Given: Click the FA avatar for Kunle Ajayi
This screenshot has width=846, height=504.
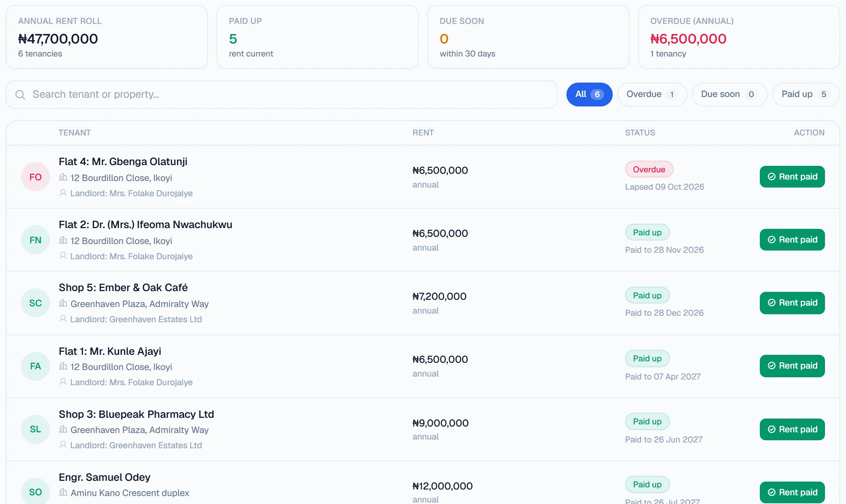Looking at the screenshot, I should (35, 366).
